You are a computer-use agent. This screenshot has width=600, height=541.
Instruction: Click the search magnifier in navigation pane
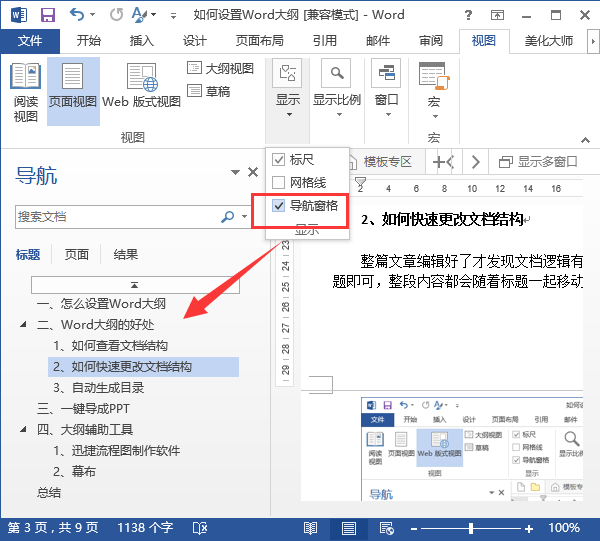(x=227, y=217)
